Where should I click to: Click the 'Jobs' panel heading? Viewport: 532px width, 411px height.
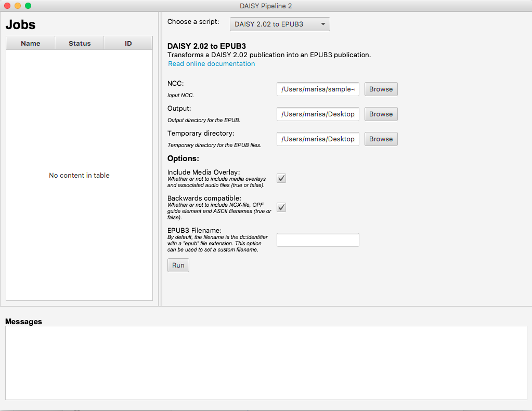coord(20,24)
